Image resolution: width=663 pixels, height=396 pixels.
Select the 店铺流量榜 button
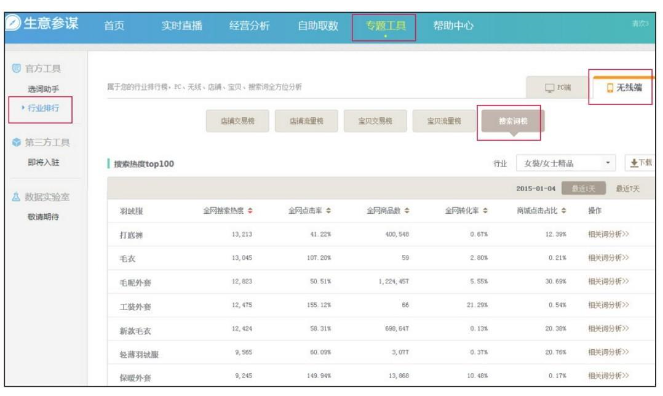pyautogui.click(x=306, y=121)
